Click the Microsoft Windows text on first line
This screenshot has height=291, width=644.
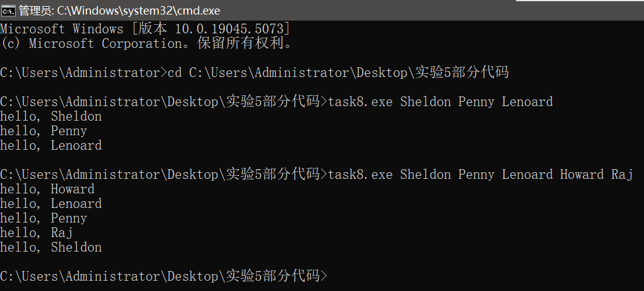click(x=62, y=29)
